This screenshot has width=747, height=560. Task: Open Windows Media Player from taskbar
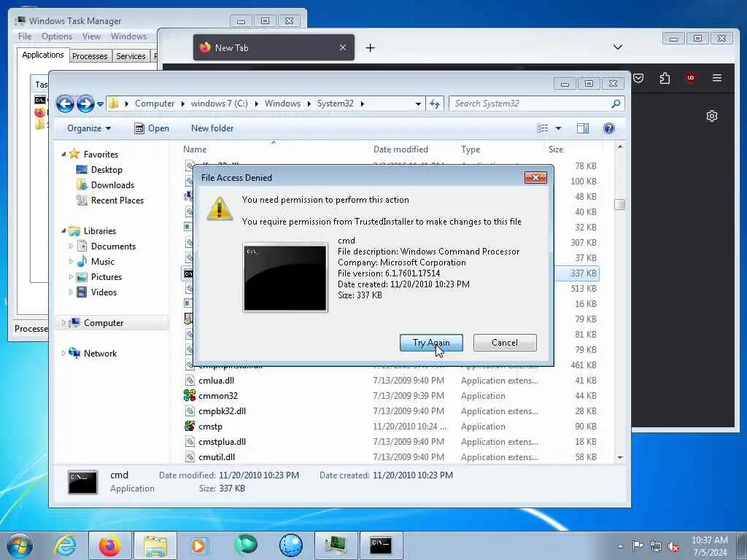click(x=198, y=545)
